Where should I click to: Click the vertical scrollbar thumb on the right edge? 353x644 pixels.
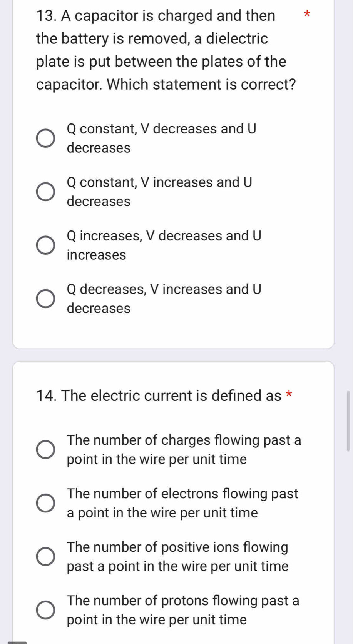[x=349, y=421]
